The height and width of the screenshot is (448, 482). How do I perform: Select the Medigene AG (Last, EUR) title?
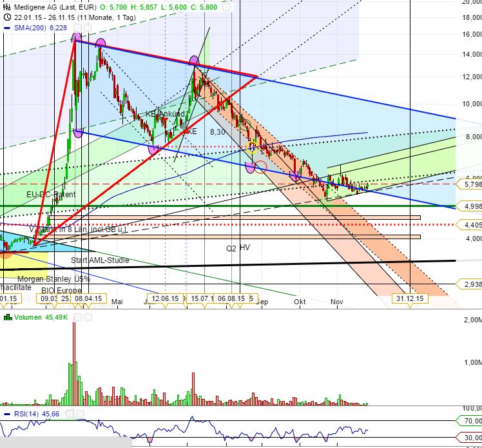55,7
